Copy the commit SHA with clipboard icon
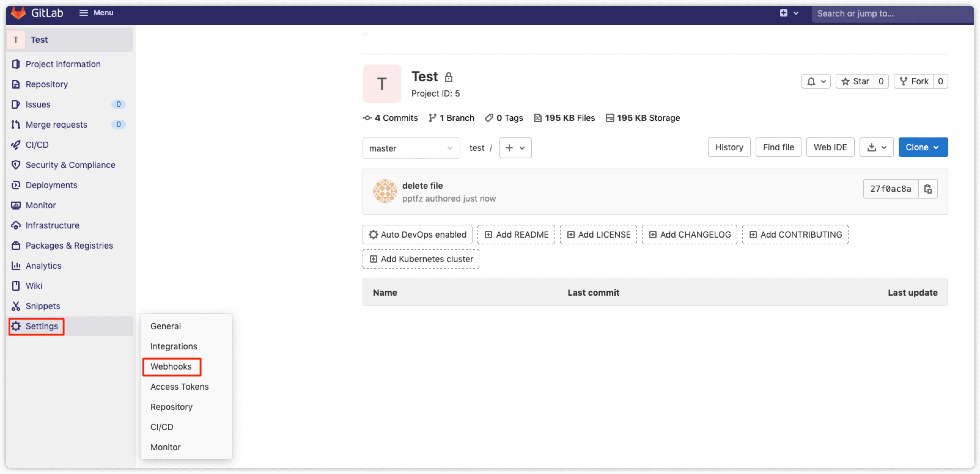This screenshot has height=474, width=980. [928, 189]
